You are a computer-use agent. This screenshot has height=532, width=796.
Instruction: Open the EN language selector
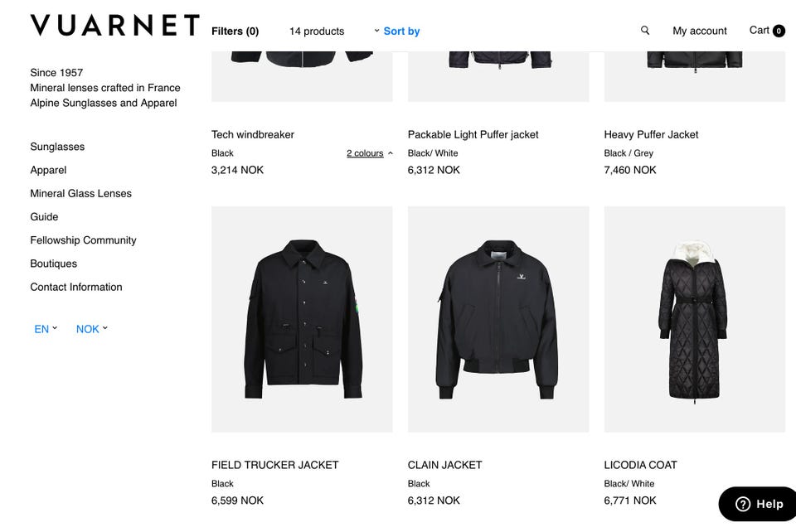pyautogui.click(x=46, y=329)
